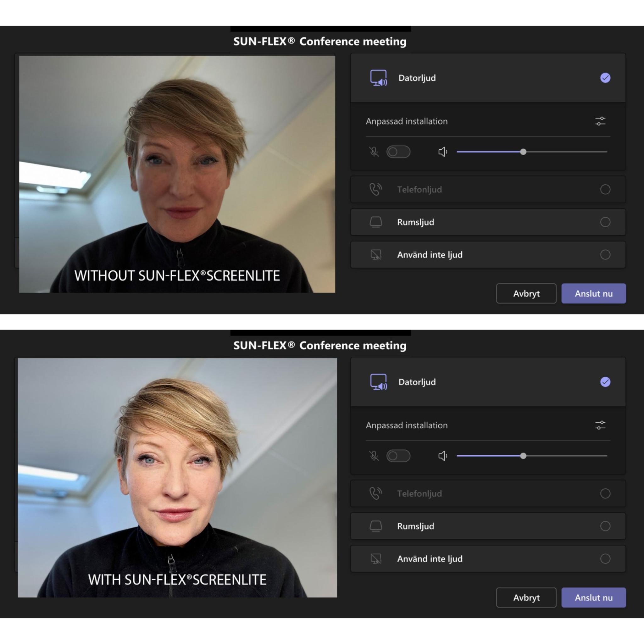The width and height of the screenshot is (644, 644).
Task: Expand Anpassad installation section in top panel
Action: click(x=407, y=121)
